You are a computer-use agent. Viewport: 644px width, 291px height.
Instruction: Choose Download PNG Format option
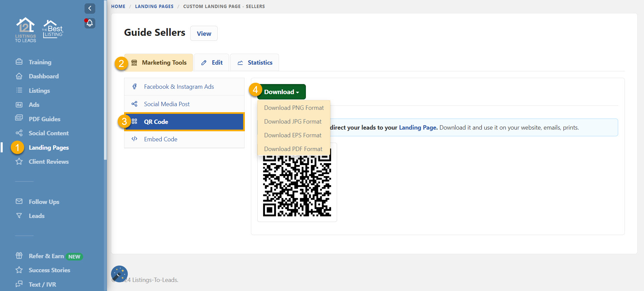[x=294, y=108]
